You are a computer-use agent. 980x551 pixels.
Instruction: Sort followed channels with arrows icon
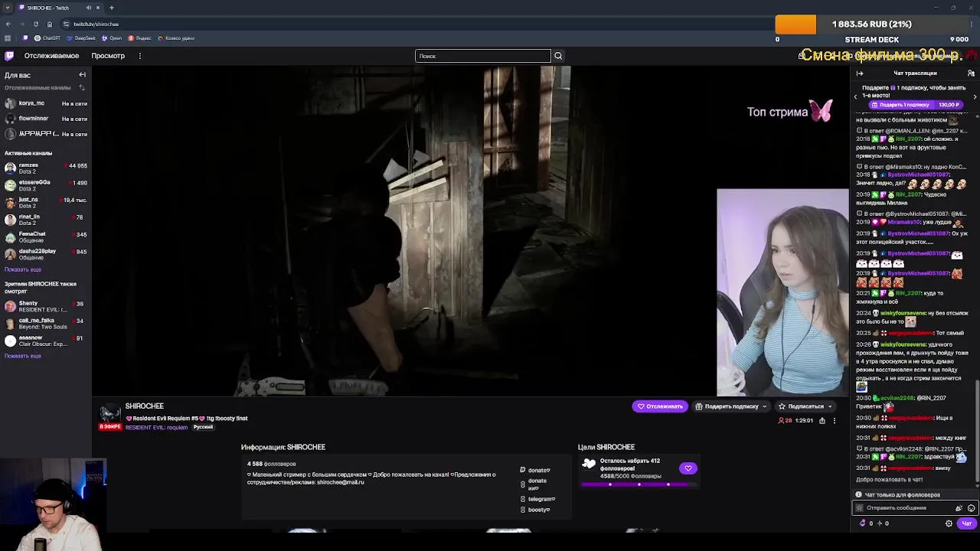[x=82, y=88]
